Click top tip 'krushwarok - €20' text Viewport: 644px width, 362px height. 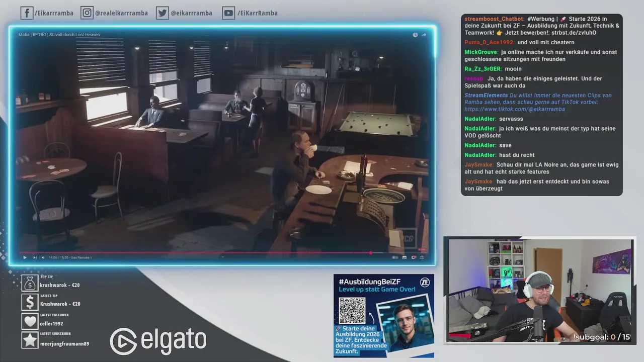coord(60,285)
